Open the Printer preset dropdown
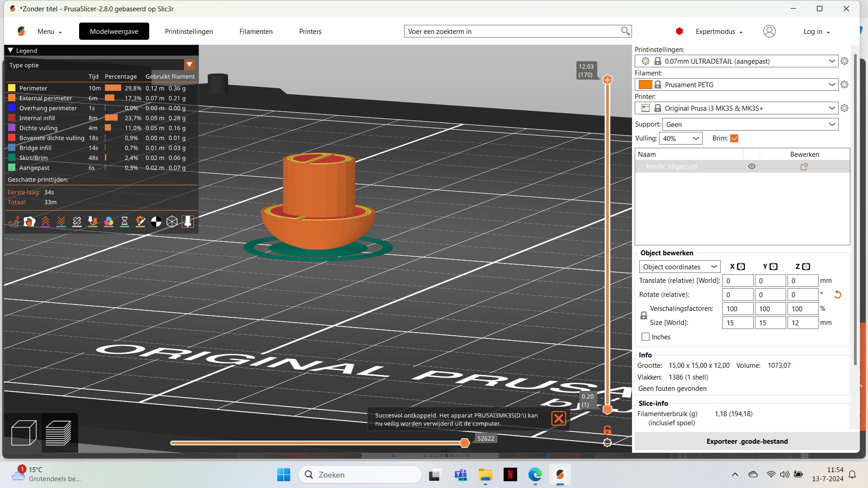 pos(736,108)
